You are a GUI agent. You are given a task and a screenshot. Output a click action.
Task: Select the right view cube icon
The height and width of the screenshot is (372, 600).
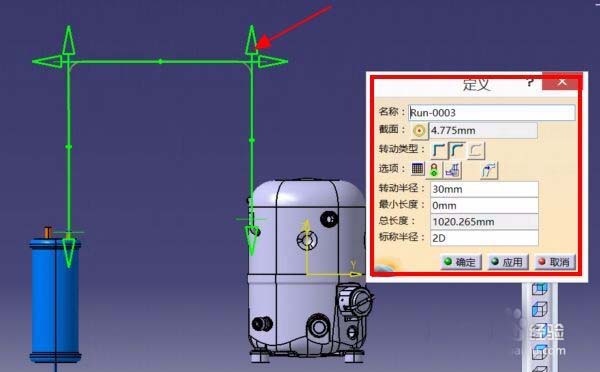click(540, 331)
